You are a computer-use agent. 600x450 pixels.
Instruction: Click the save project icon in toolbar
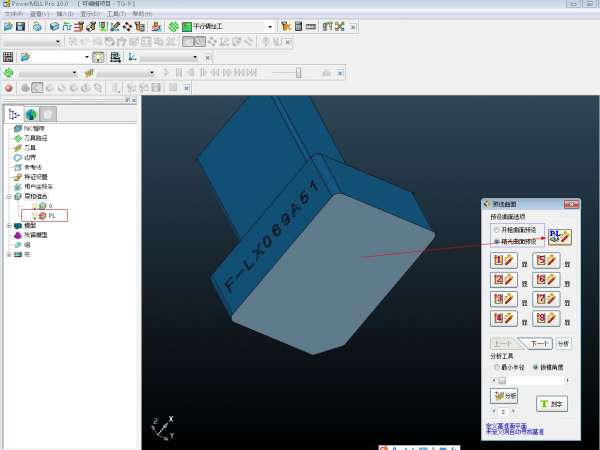click(x=21, y=25)
